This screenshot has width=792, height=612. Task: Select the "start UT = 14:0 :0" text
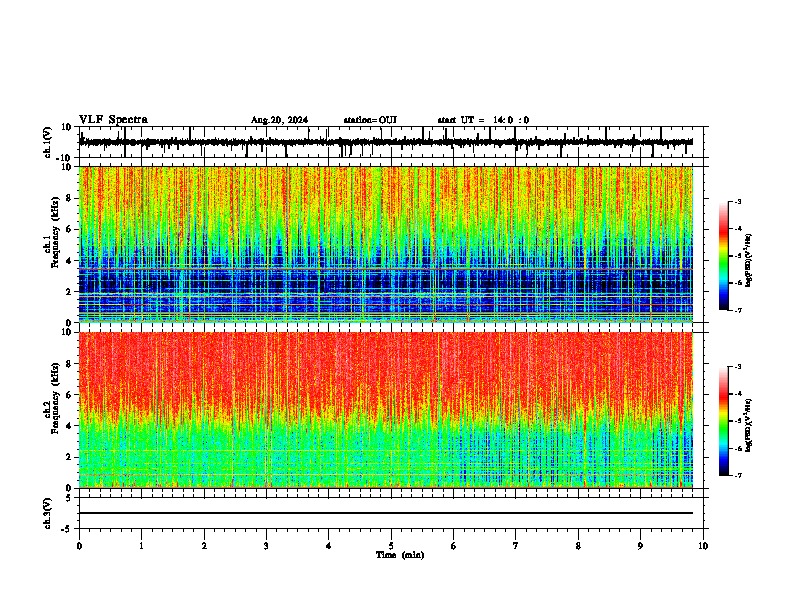pos(483,120)
